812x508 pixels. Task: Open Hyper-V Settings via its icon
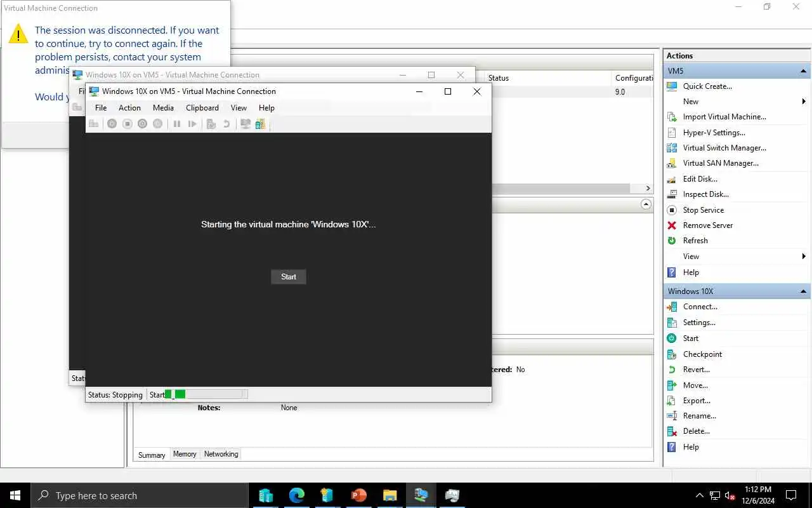(x=672, y=133)
